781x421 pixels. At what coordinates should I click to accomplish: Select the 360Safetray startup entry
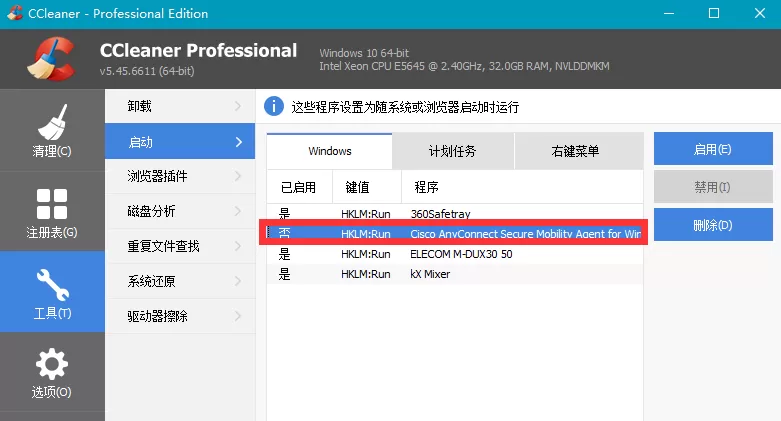pyautogui.click(x=455, y=214)
